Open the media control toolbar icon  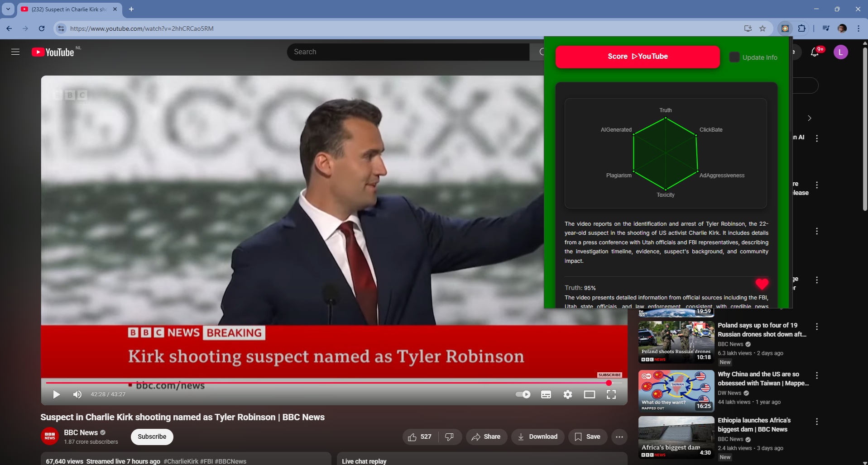point(826,28)
